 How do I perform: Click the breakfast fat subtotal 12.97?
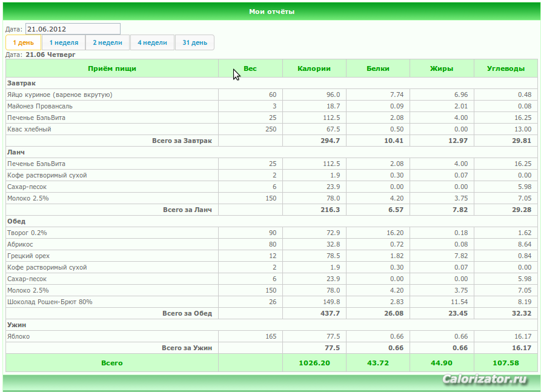(x=458, y=141)
